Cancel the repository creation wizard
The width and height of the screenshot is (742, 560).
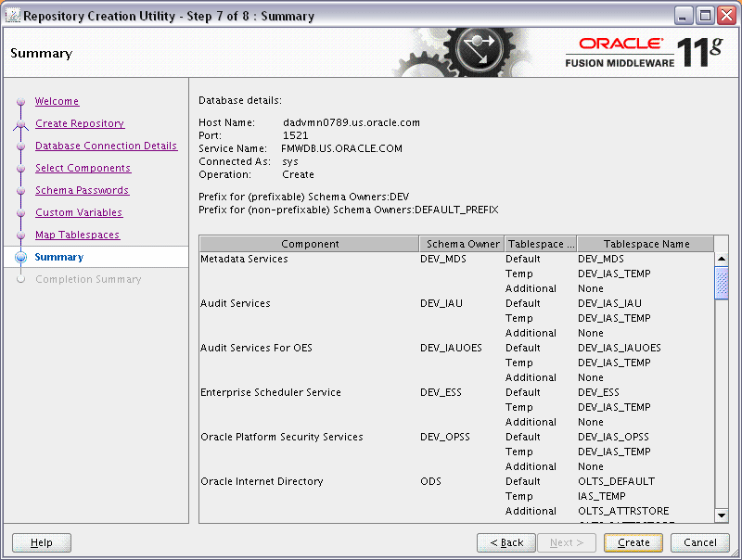699,542
